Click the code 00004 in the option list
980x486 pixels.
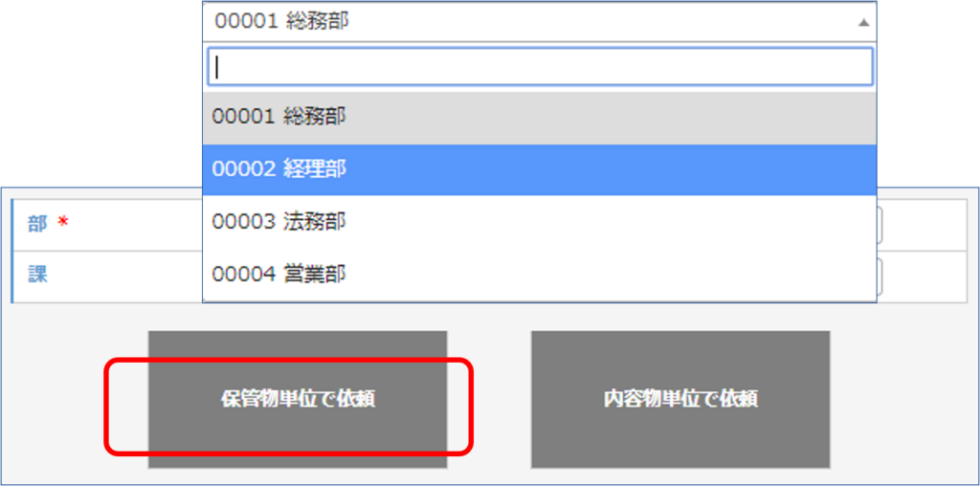point(243,275)
